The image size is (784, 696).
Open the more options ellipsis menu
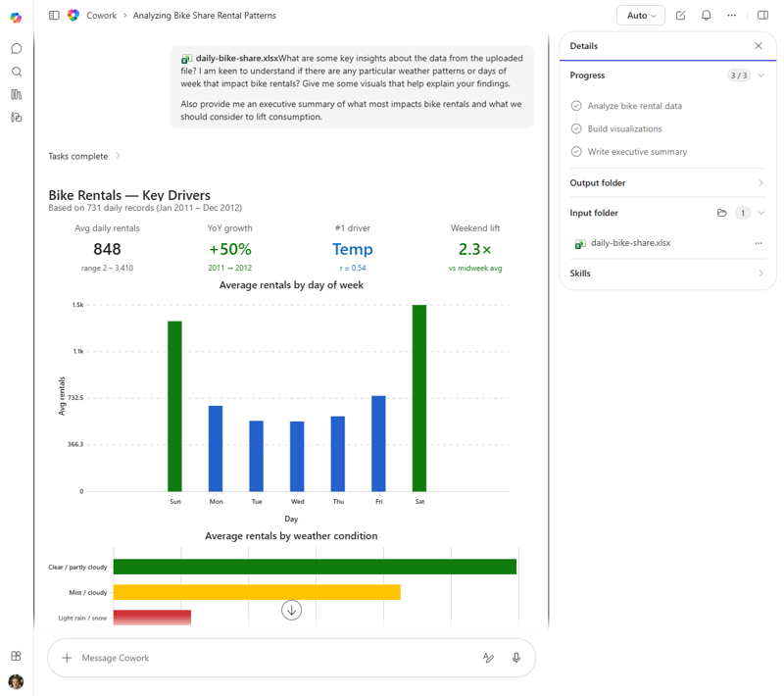[732, 15]
